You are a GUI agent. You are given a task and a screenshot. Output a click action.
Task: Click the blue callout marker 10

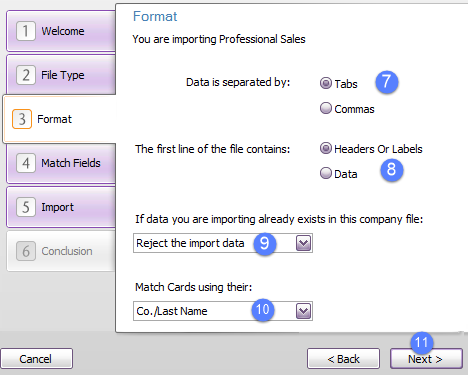(263, 310)
